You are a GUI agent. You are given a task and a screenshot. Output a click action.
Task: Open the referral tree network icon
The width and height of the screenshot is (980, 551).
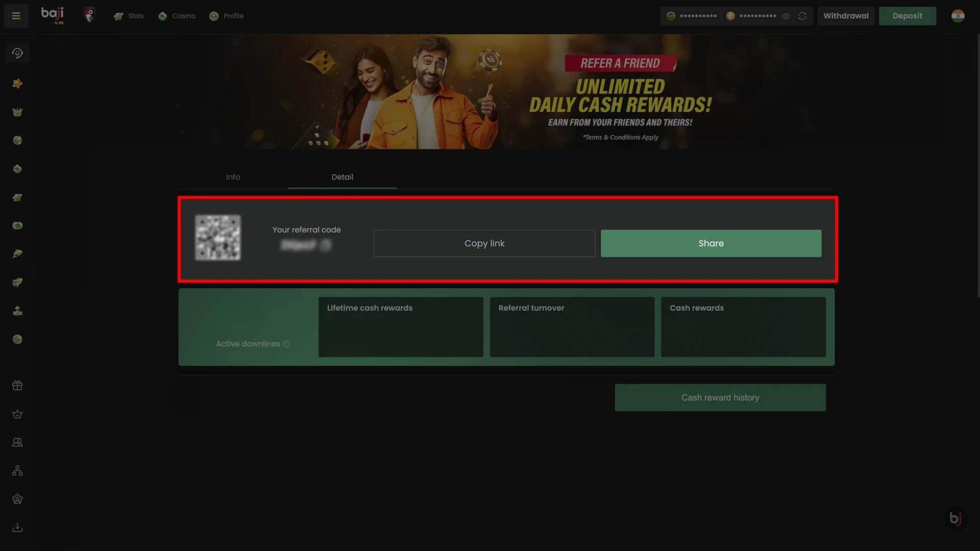click(x=17, y=471)
